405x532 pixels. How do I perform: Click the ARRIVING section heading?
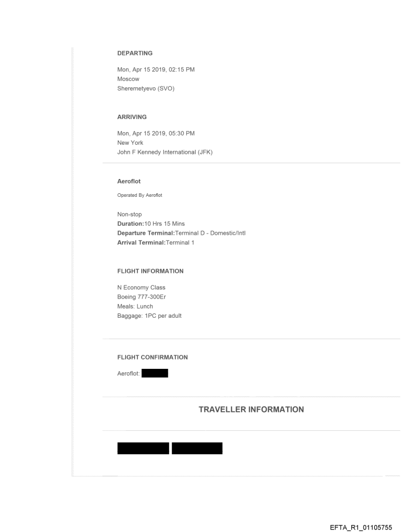pos(132,118)
